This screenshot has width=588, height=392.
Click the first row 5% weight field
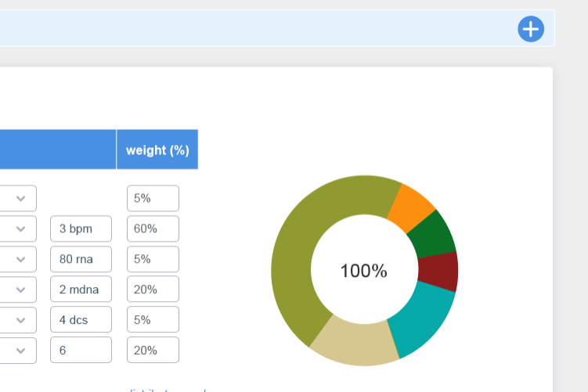click(153, 199)
